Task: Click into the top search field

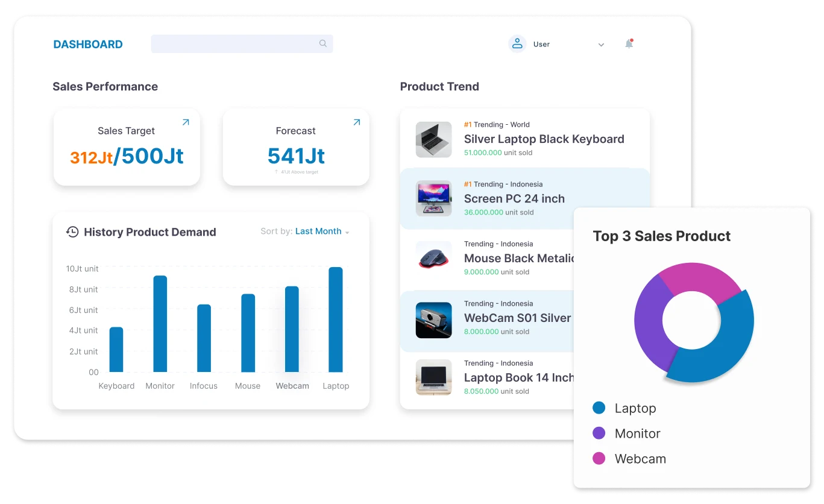Action: [x=234, y=44]
